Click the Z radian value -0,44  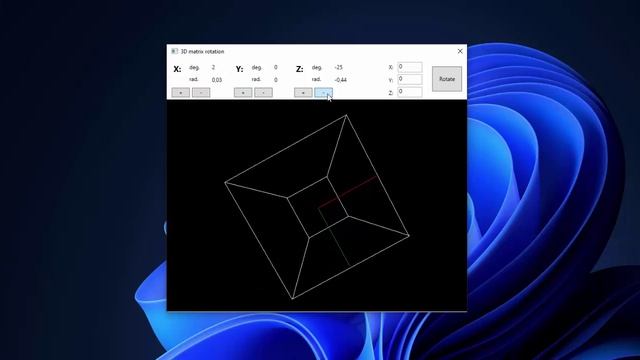(340, 80)
